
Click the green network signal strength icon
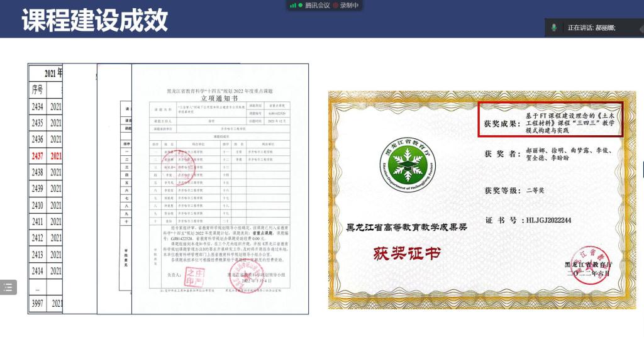[292, 5]
